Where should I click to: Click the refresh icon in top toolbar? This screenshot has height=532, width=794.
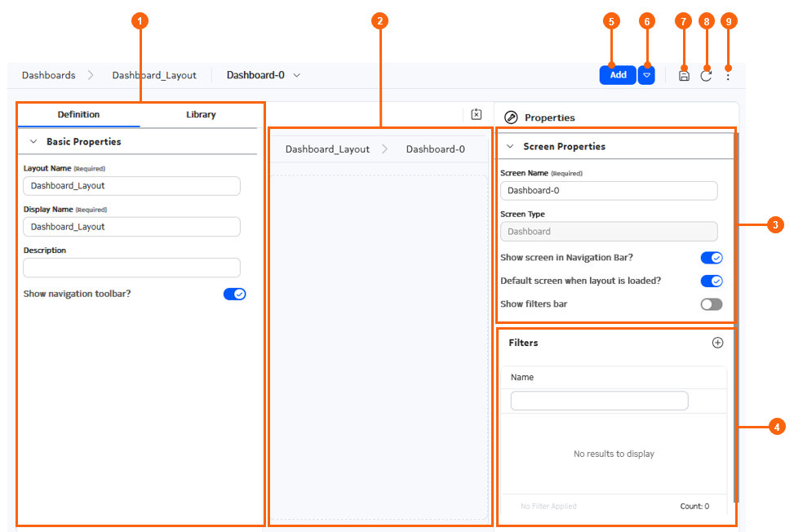click(x=706, y=76)
